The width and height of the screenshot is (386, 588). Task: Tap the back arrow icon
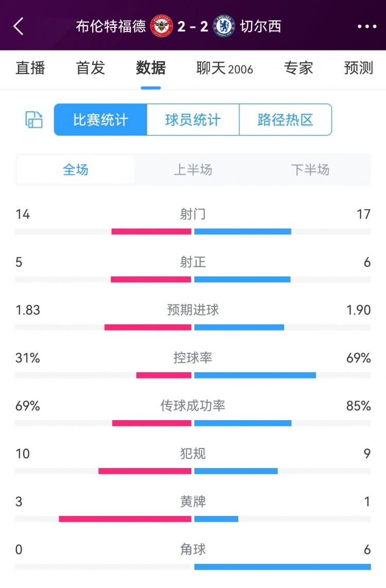(19, 26)
